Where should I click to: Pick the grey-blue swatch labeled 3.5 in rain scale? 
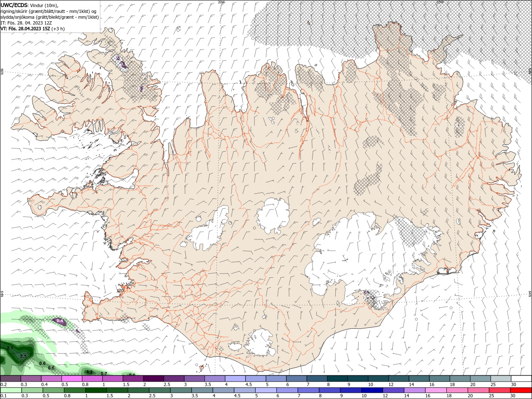[201, 390]
